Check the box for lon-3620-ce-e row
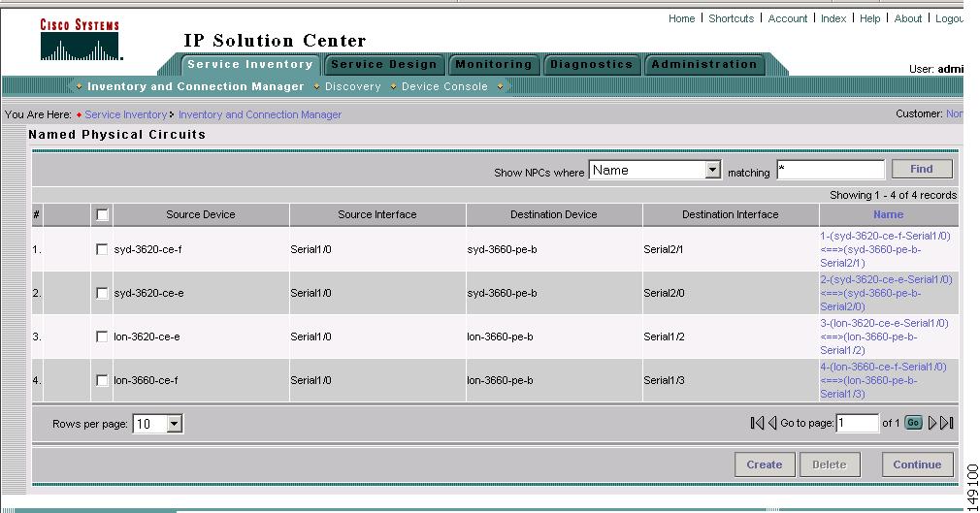This screenshot has height=513, width=980. coord(102,337)
